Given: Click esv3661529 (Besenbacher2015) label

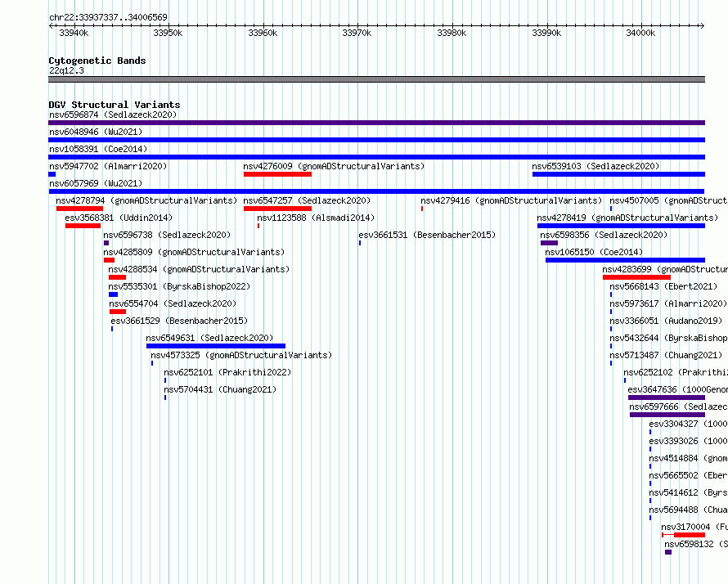Looking at the screenshot, I should [x=179, y=321].
